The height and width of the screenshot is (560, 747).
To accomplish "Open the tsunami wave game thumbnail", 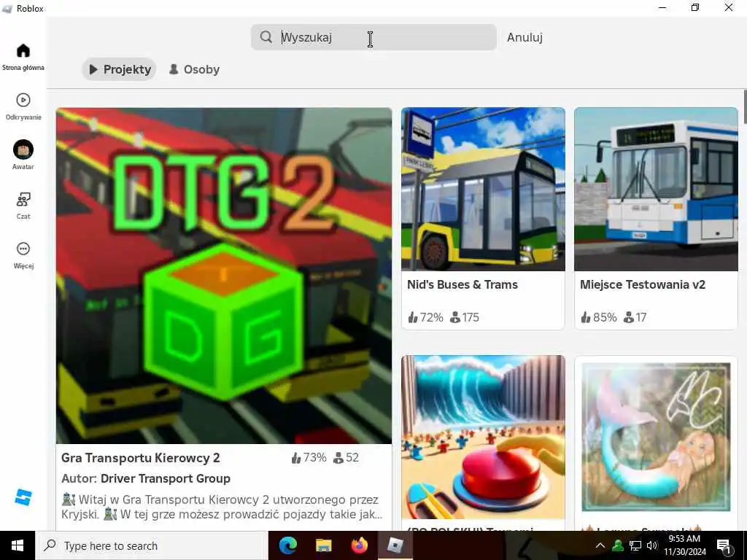I will click(x=483, y=437).
